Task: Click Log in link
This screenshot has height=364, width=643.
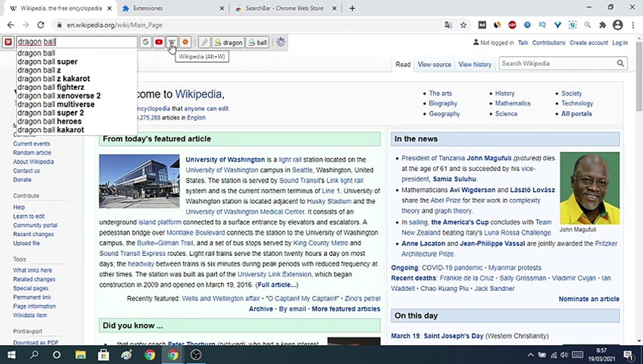Action: 620,43
